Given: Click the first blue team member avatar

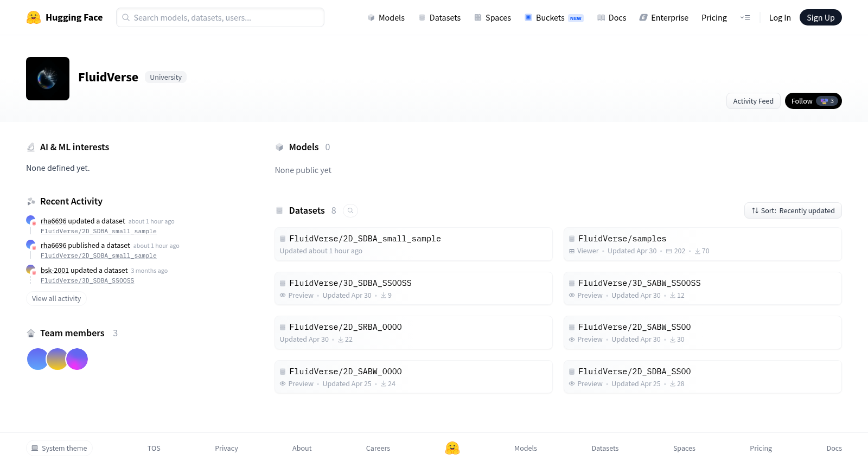Looking at the screenshot, I should click(37, 359).
